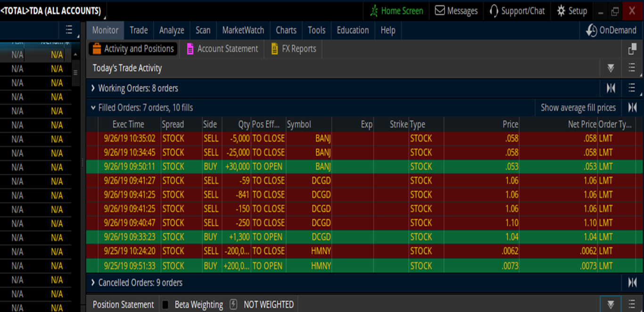Open the Setup gear menu
The width and height of the screenshot is (644, 312).
coord(571,11)
